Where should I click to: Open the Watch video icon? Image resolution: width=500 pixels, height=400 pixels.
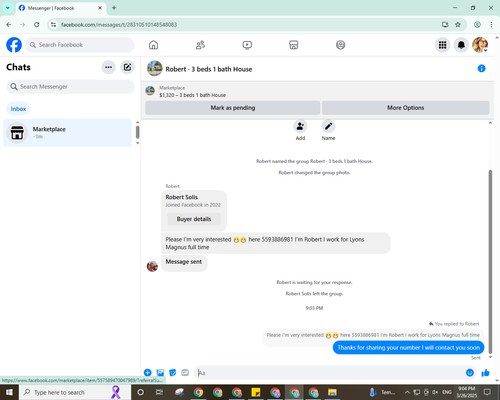point(247,45)
